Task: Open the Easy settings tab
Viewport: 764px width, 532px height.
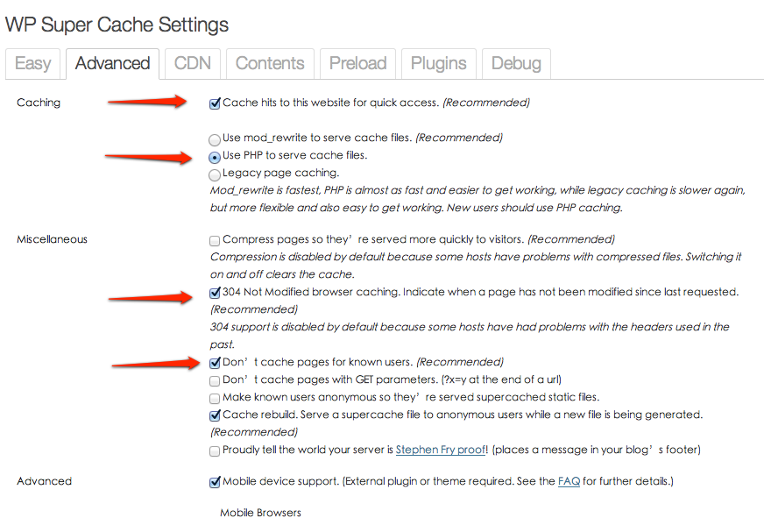Action: pos(32,63)
